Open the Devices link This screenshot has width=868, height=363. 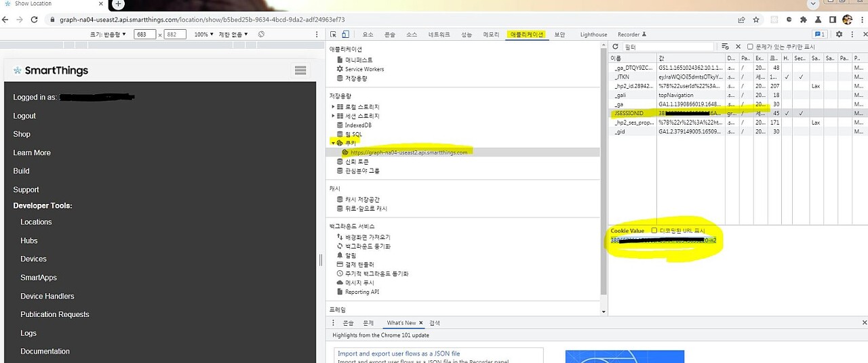pyautogui.click(x=33, y=259)
